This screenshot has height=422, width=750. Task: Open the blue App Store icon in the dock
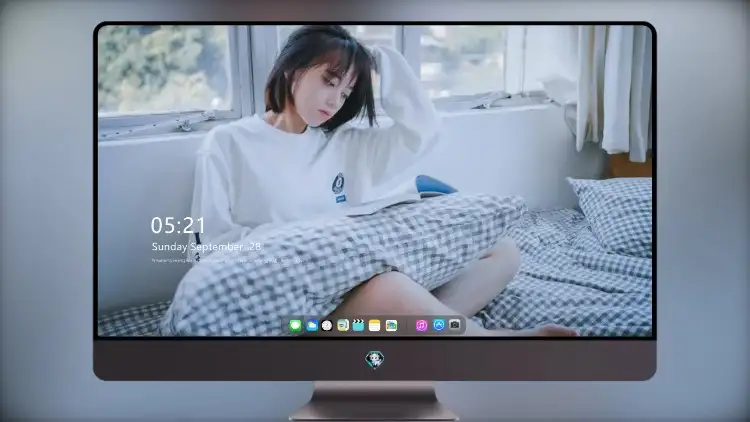(439, 325)
